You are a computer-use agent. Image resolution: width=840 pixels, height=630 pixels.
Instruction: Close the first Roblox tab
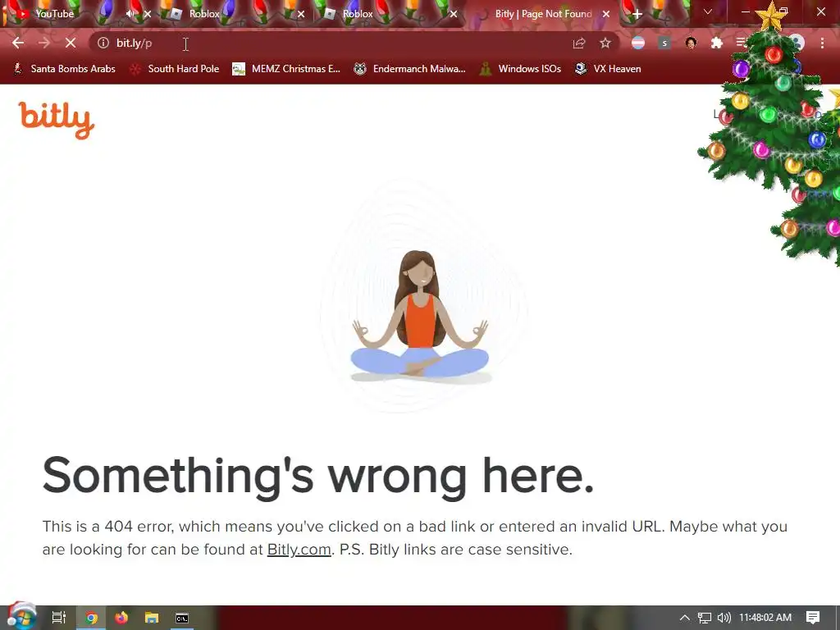coord(301,15)
